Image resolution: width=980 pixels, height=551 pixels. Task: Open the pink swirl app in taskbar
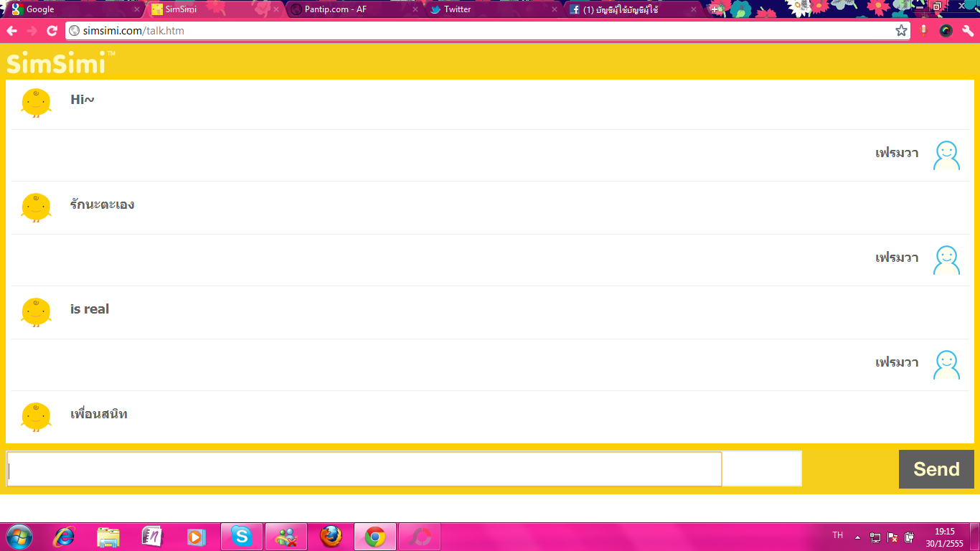pos(420,537)
